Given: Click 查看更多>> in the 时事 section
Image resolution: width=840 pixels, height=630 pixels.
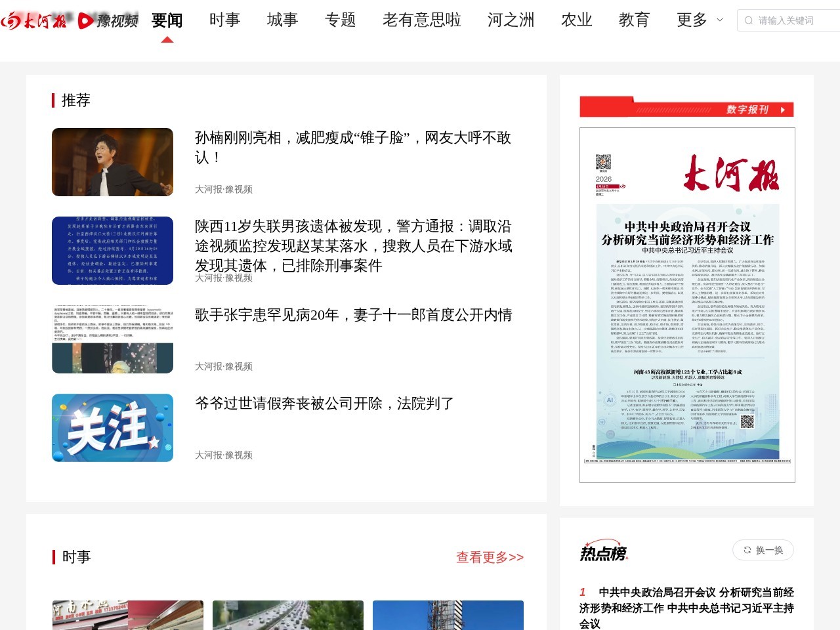Looking at the screenshot, I should coord(490,557).
